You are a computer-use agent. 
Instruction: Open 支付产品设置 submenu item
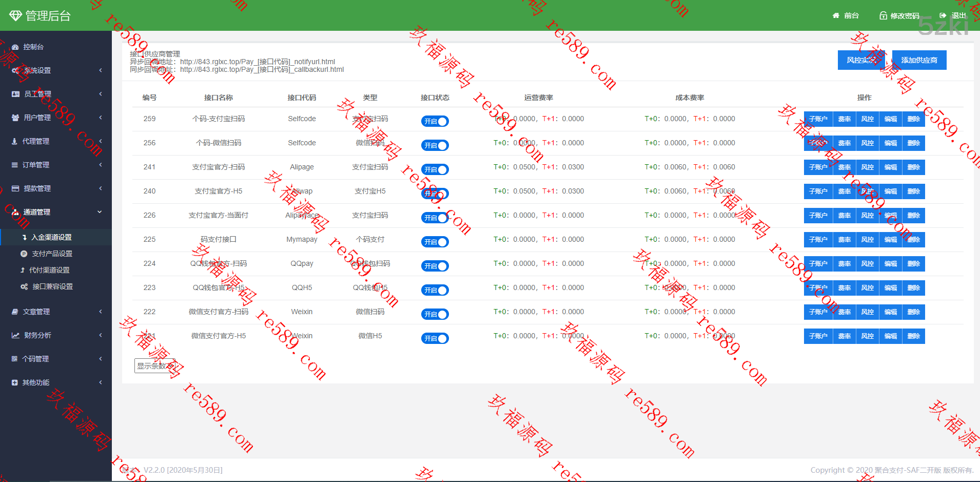click(52, 254)
